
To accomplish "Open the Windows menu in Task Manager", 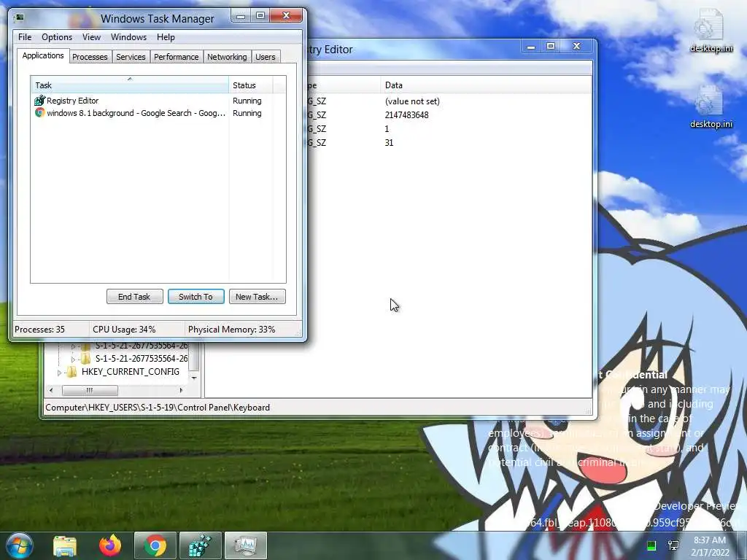I will [x=128, y=37].
